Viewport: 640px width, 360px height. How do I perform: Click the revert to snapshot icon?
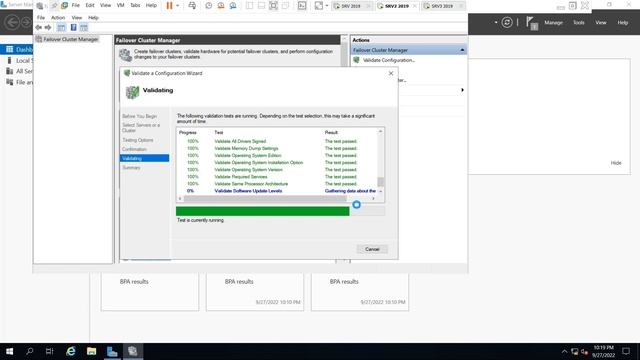221,6
